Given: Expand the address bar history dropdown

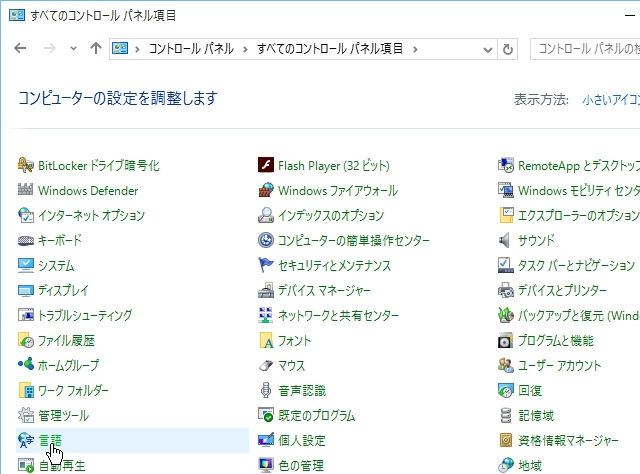Looking at the screenshot, I should [x=487, y=49].
